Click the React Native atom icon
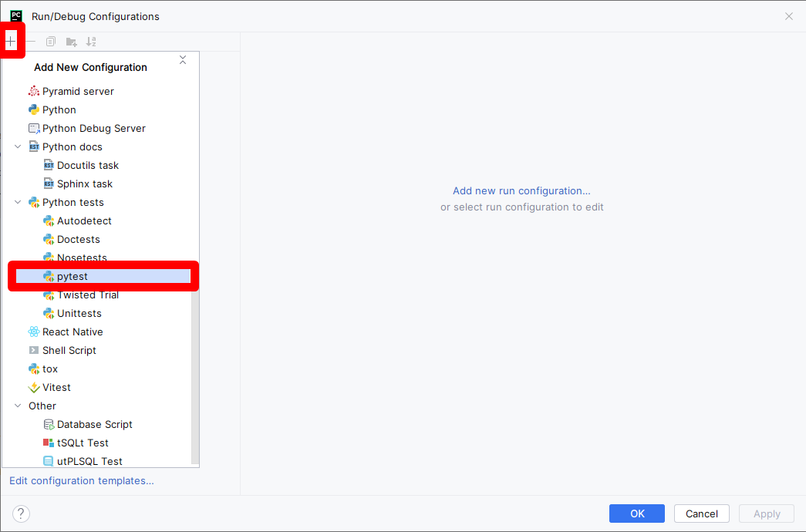This screenshot has width=806, height=532. coord(34,332)
